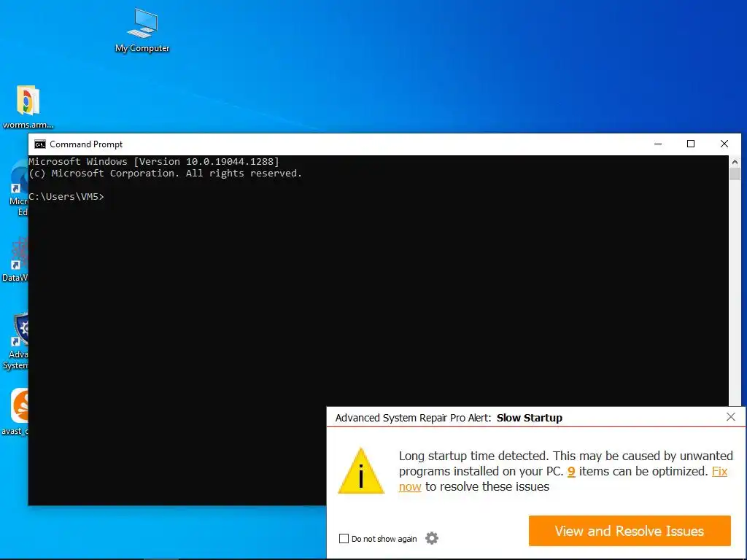Click the Command Prompt window title text
The image size is (747, 560).
tap(86, 144)
